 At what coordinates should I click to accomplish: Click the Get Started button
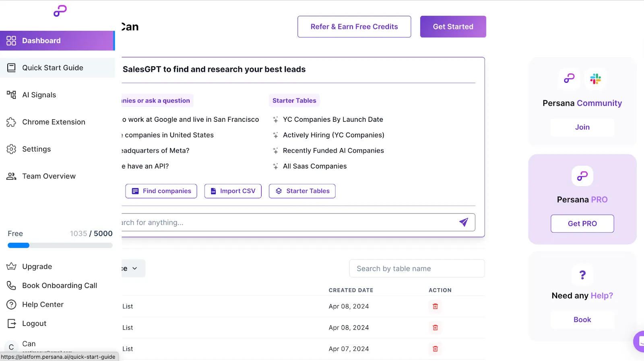tap(453, 27)
